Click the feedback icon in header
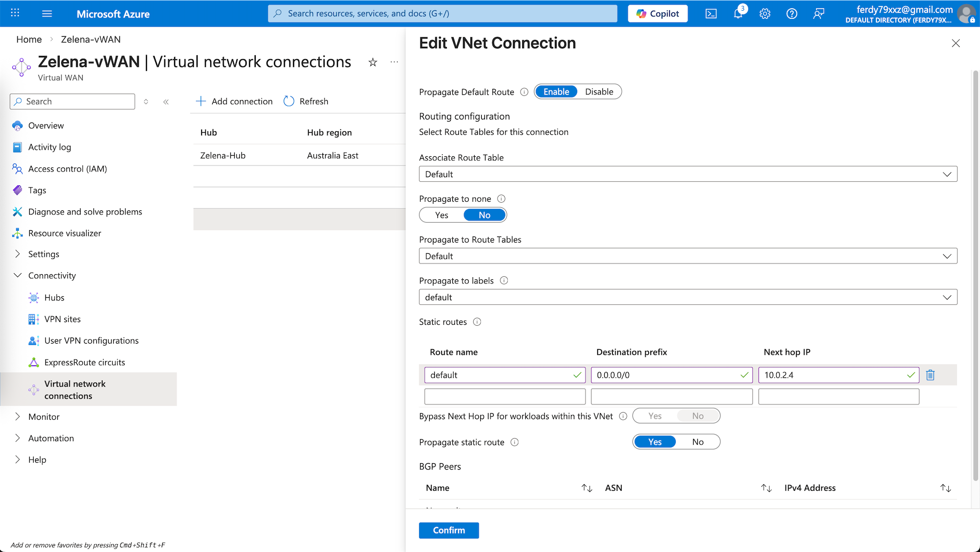The height and width of the screenshot is (552, 980). click(818, 14)
